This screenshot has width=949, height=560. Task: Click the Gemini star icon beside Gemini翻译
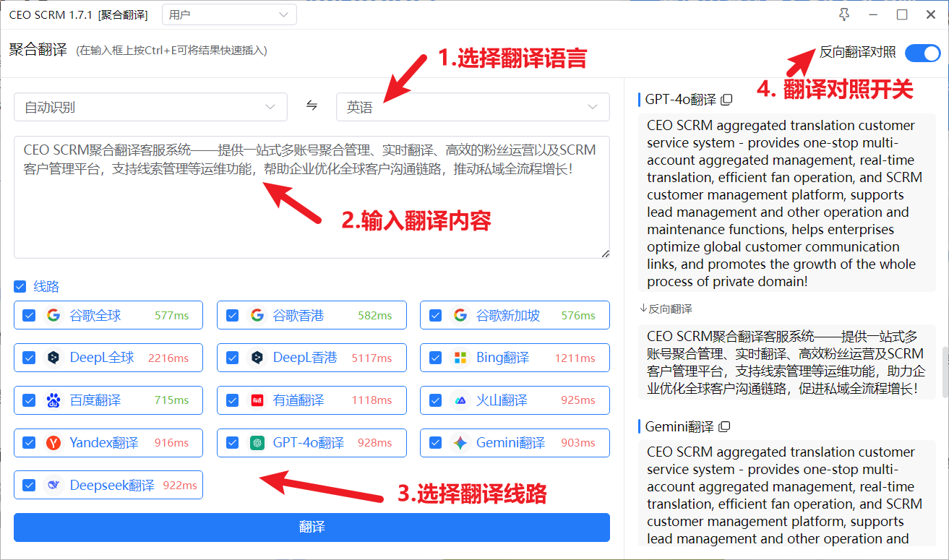[x=460, y=443]
